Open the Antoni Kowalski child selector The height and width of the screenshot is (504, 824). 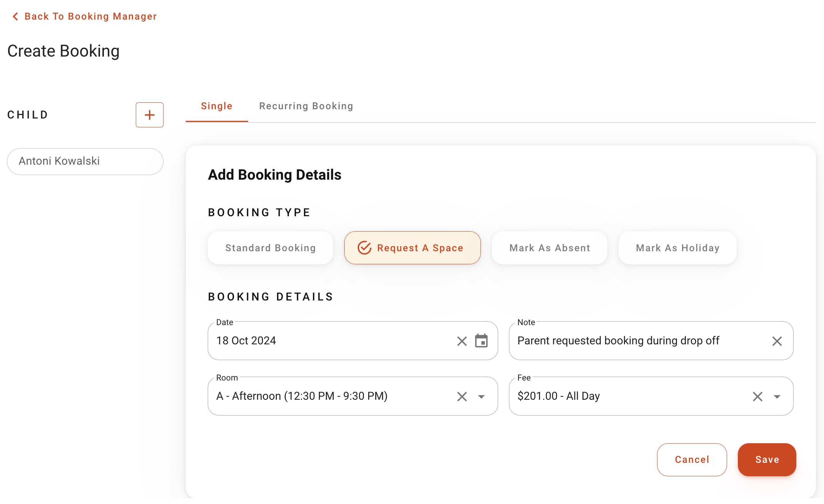pyautogui.click(x=85, y=161)
